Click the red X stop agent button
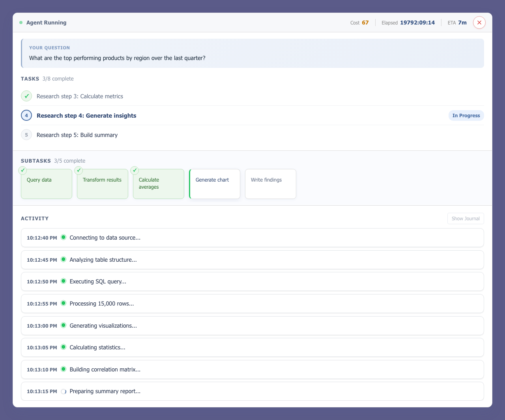Viewport: 505px width, 420px height. pos(479,22)
